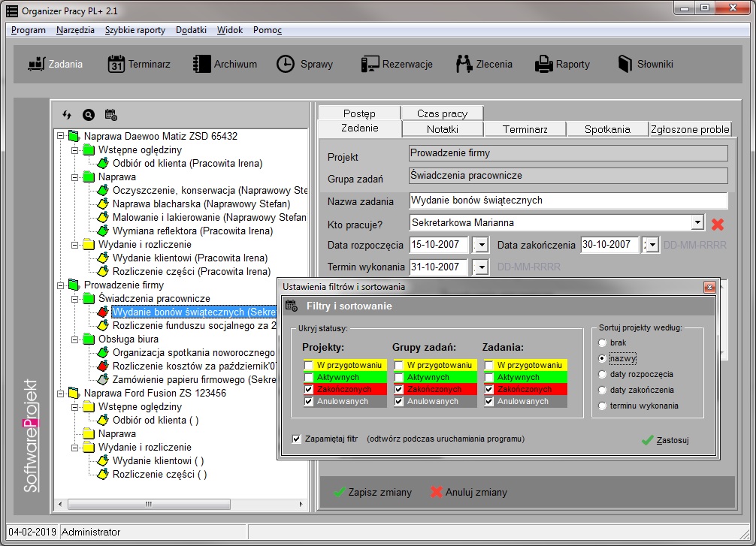This screenshot has height=546, width=756.
Task: Collapse the Naprawa Daewoo Matiz tree node
Action: (x=61, y=136)
